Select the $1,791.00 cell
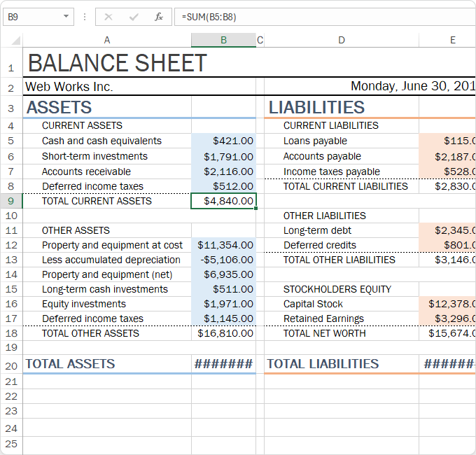Viewport: 476px width, 455px height. [224, 157]
